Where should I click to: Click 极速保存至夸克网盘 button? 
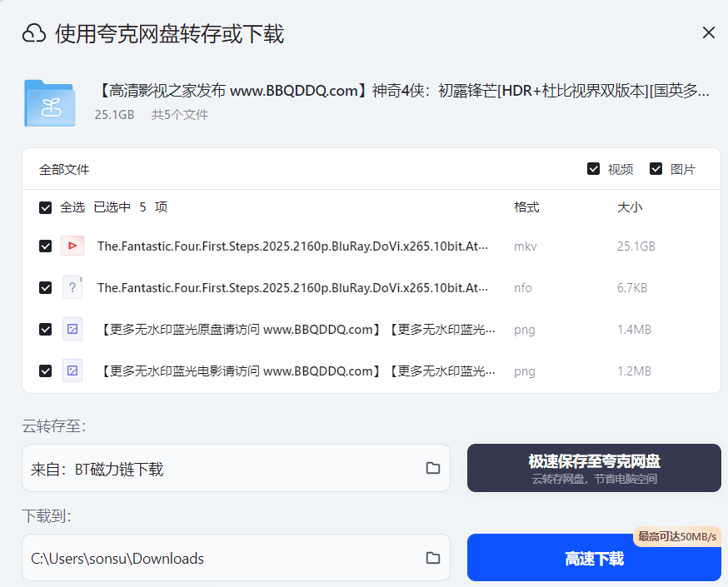coord(594,468)
